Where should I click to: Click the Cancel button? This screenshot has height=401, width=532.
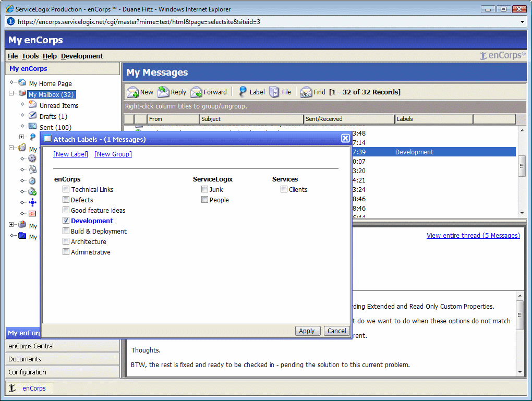click(x=336, y=331)
